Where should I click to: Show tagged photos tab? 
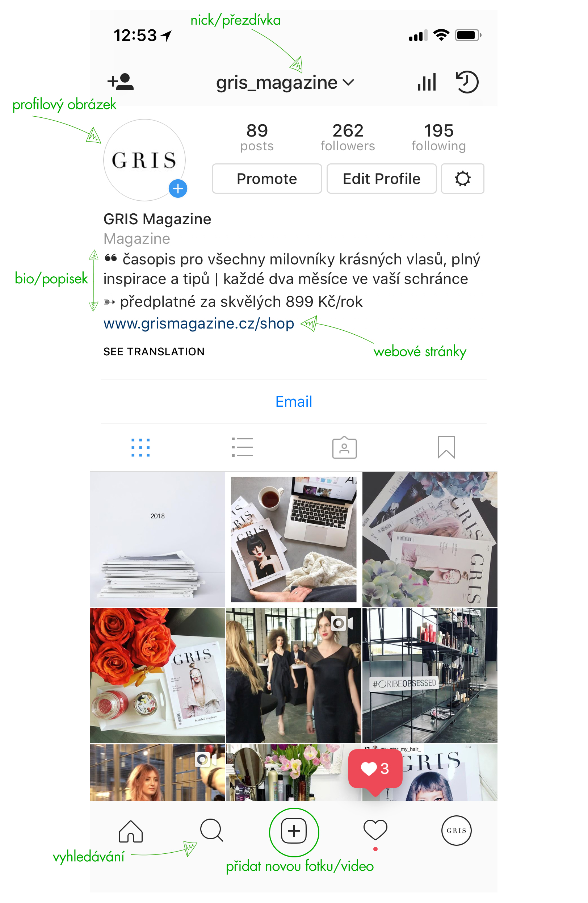[344, 447]
